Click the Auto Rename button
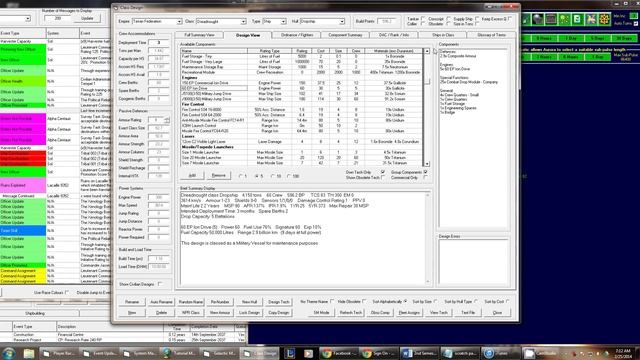The height and width of the screenshot is (360, 640). point(161,302)
